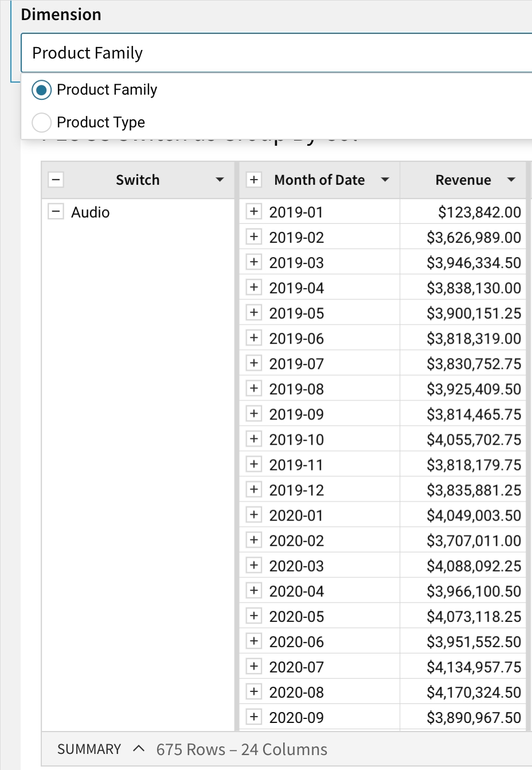Select the Audio cell in Switch column
Viewport: 532px width, 770px height.
click(91, 212)
